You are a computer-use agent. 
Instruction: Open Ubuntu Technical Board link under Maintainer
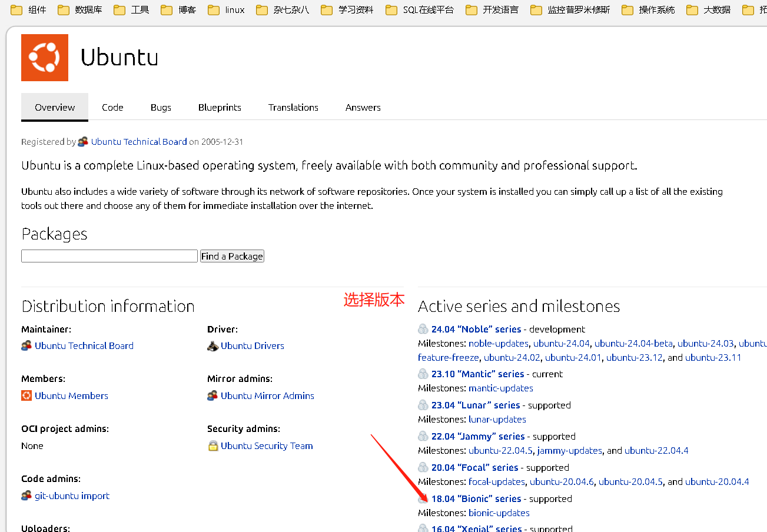coord(84,346)
